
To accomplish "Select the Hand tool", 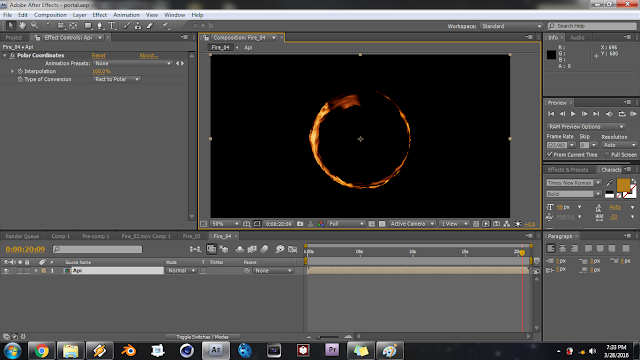I will point(22,26).
